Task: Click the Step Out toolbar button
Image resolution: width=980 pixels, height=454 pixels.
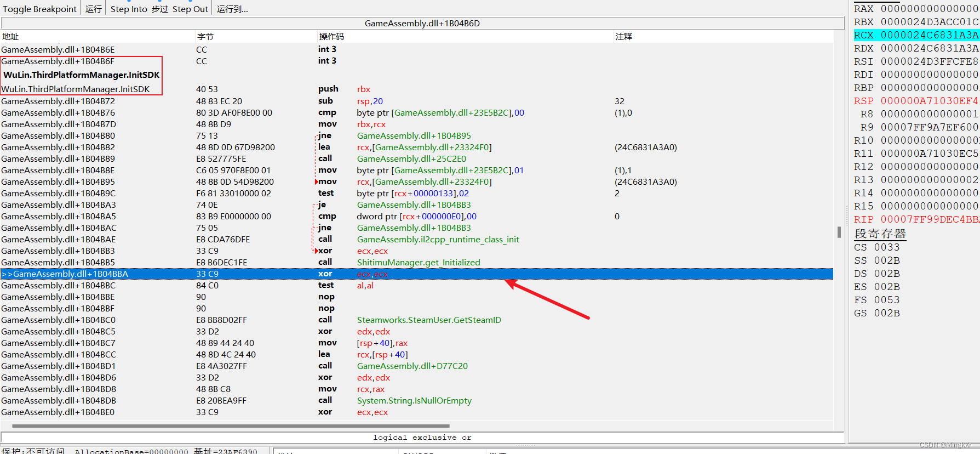Action: tap(190, 9)
